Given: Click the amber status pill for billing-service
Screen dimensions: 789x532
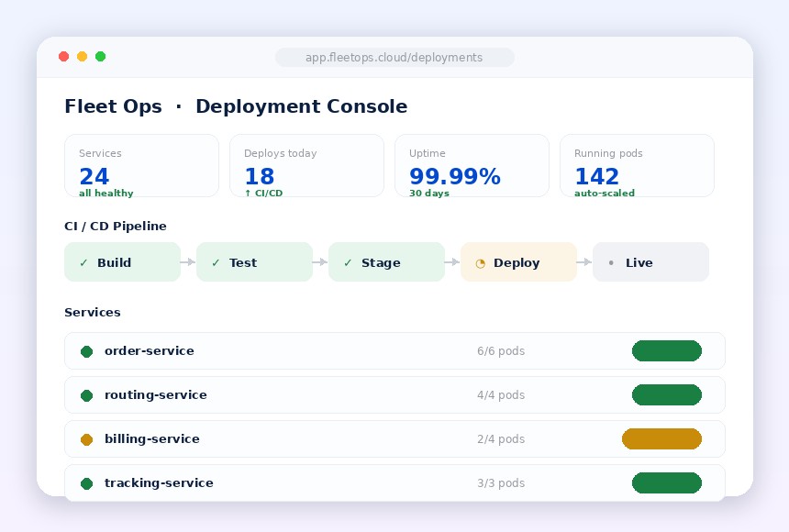Looking at the screenshot, I should (661, 438).
